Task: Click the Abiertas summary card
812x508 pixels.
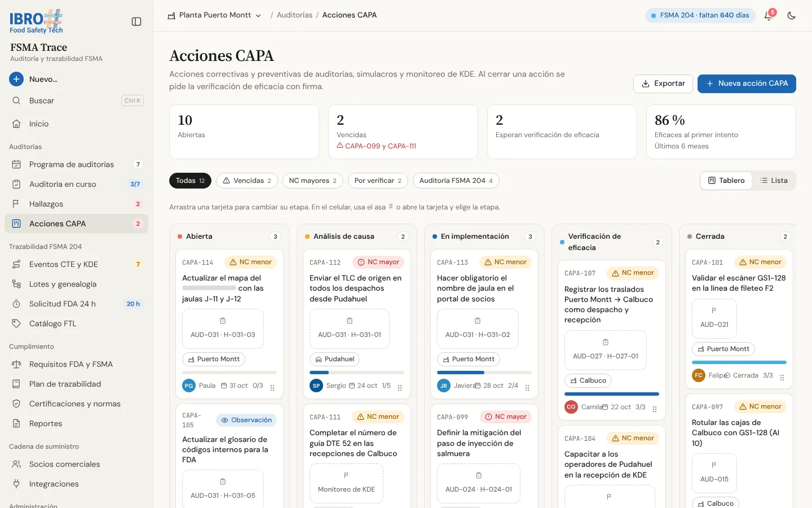Action: (244, 132)
